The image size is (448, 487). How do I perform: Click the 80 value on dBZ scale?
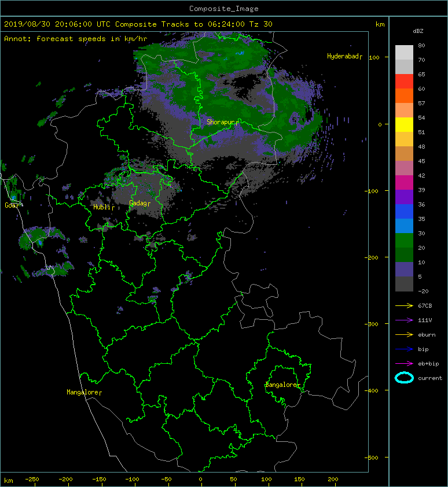click(421, 45)
